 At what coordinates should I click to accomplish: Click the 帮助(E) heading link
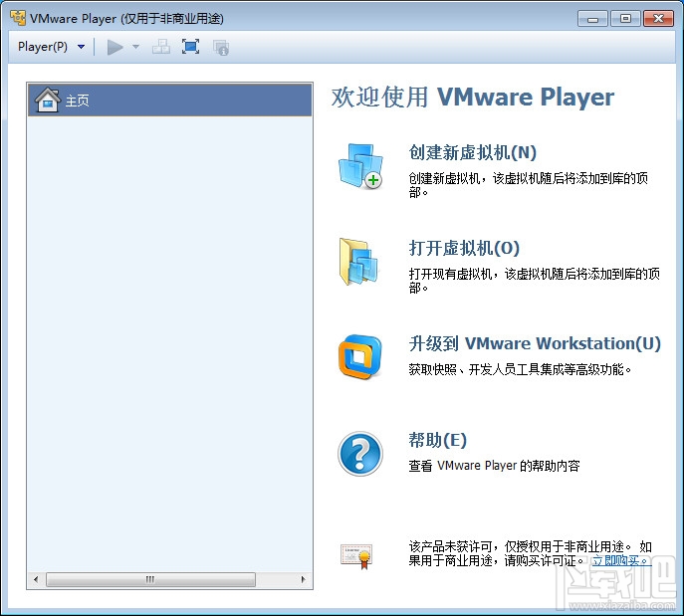[437, 440]
